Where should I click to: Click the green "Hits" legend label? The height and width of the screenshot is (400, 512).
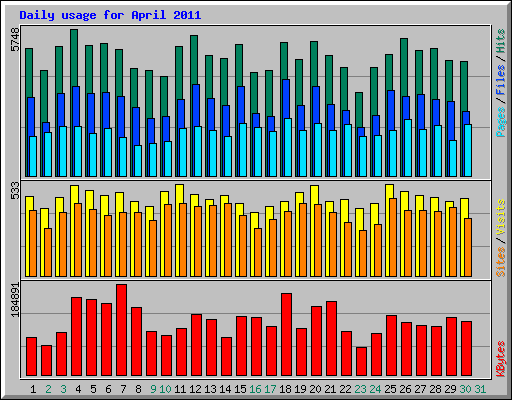pyautogui.click(x=501, y=41)
